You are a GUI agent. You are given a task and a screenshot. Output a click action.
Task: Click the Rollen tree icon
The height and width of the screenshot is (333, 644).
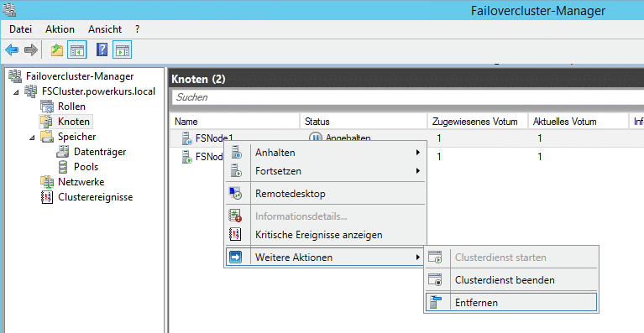click(47, 107)
